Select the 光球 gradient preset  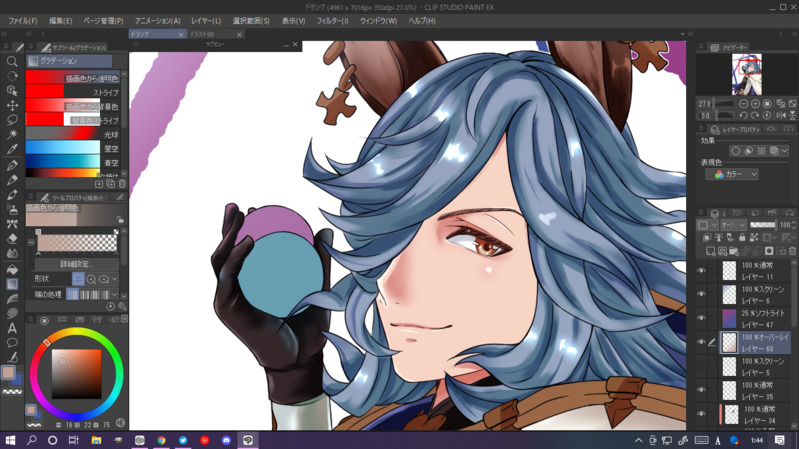click(x=73, y=135)
